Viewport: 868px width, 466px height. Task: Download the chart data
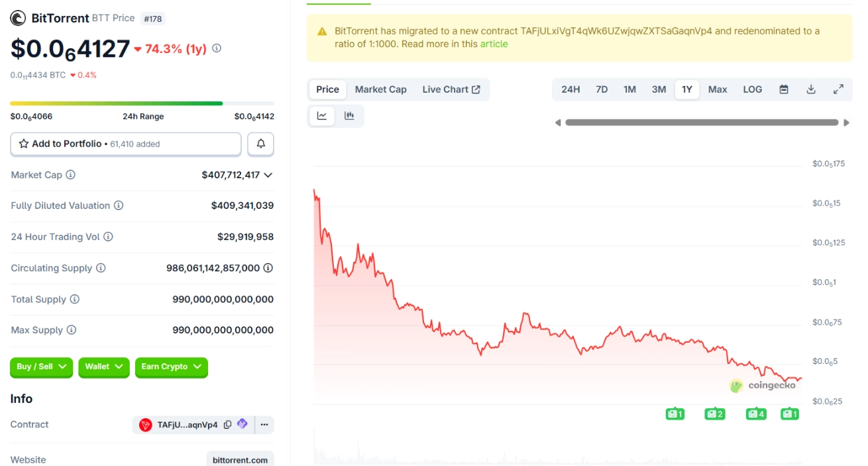point(811,89)
